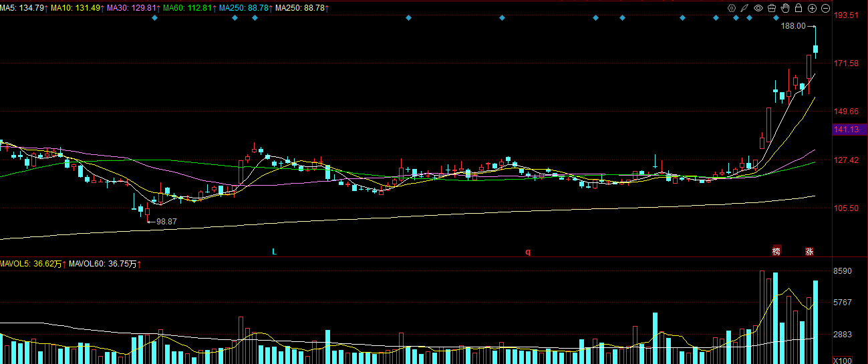Click the cyan L event marker
The height and width of the screenshot is (364, 868).
274,252
